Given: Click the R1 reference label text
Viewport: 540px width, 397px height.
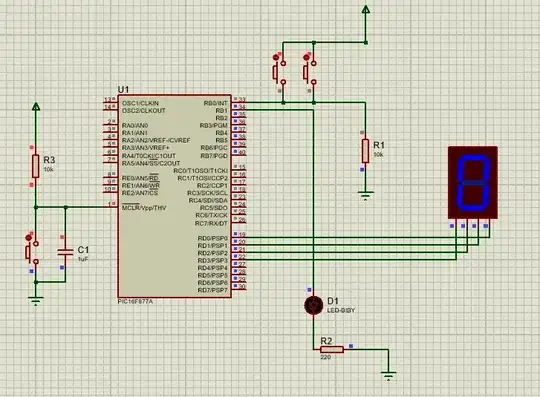Looking at the screenshot, I should 379,145.
